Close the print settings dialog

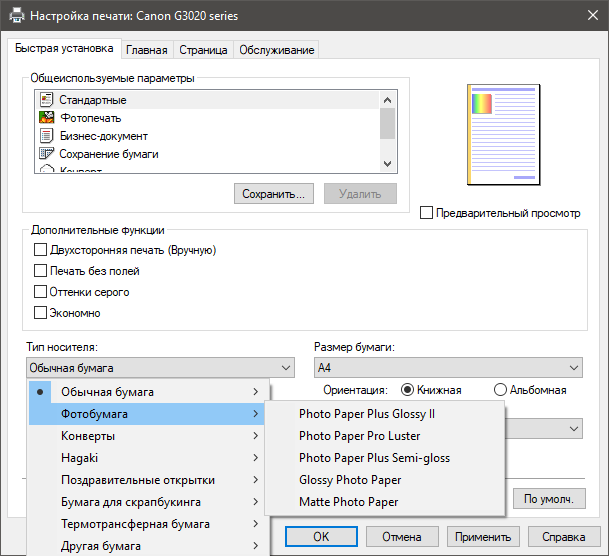click(593, 16)
